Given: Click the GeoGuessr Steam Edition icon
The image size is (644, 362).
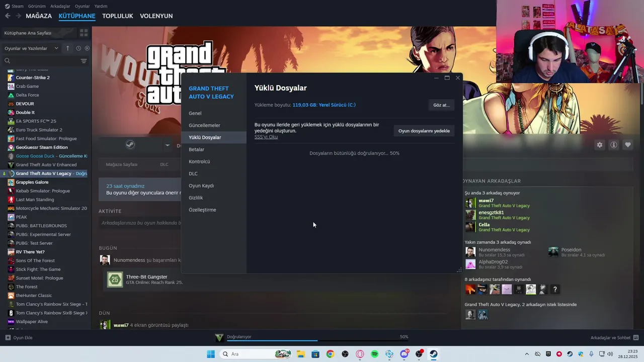Looking at the screenshot, I should pos(11,147).
